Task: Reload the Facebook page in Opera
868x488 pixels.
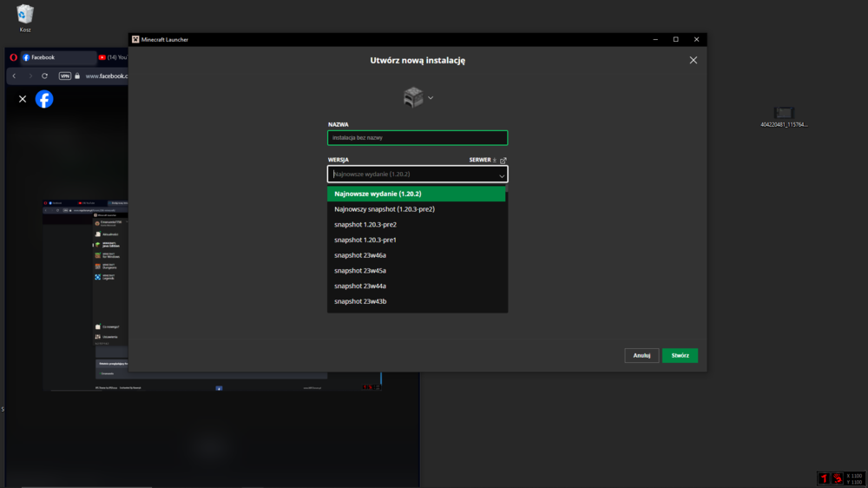Action: click(45, 76)
